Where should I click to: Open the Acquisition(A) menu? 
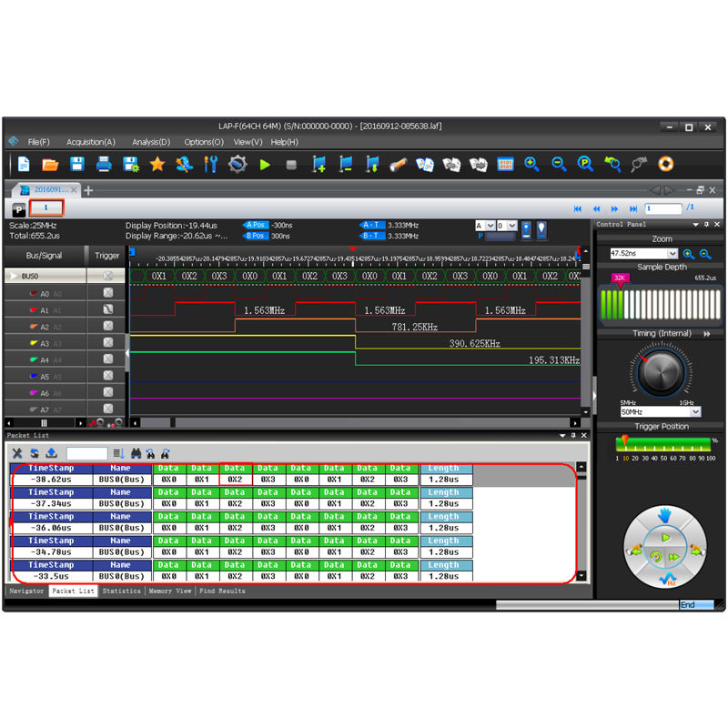pyautogui.click(x=90, y=142)
